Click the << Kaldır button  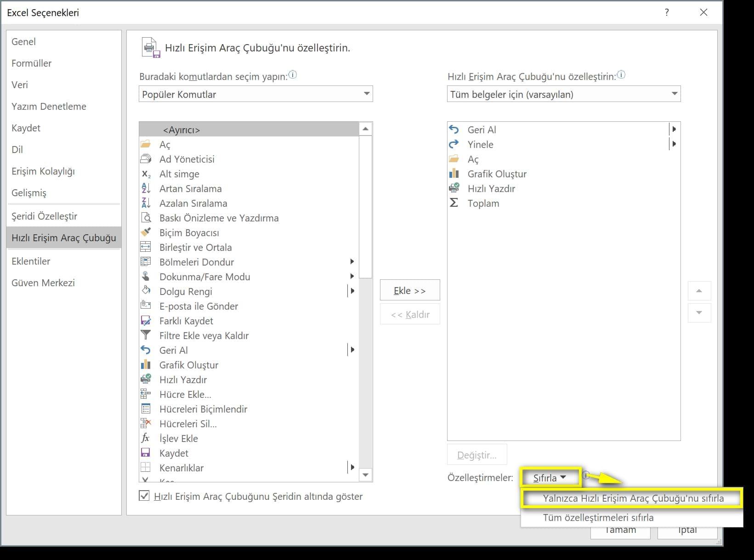tap(410, 314)
